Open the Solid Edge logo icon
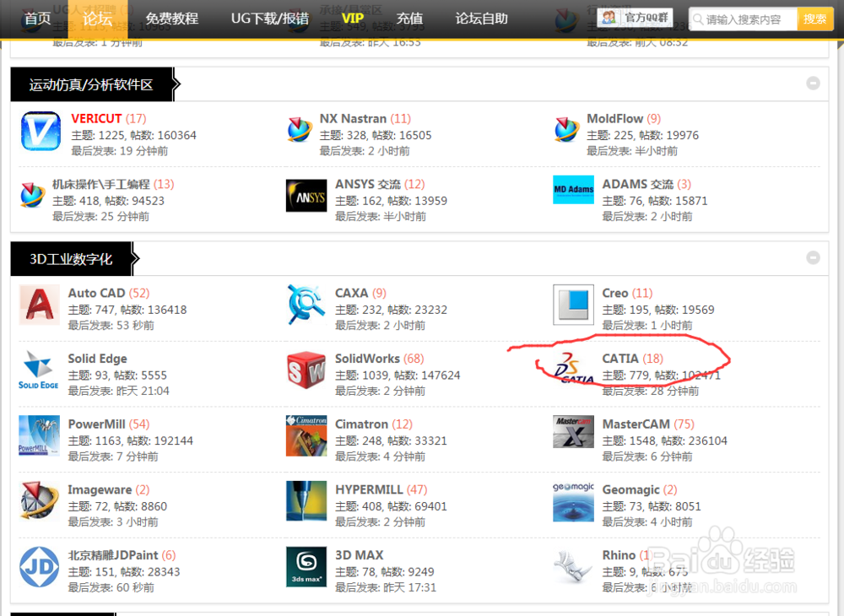The image size is (844, 616). click(39, 370)
